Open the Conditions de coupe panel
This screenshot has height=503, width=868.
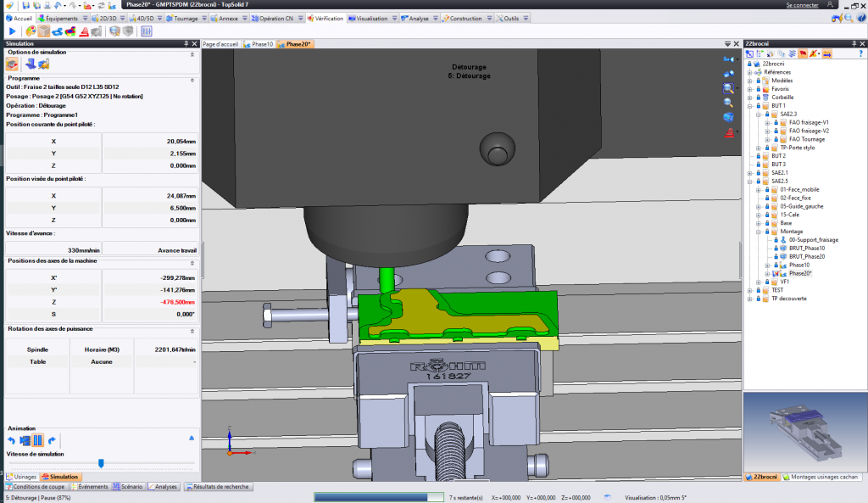[38, 487]
